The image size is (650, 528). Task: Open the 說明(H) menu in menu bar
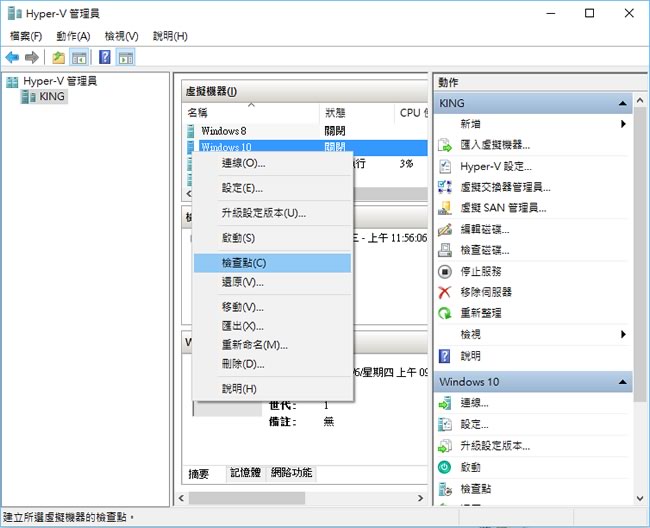(x=170, y=36)
